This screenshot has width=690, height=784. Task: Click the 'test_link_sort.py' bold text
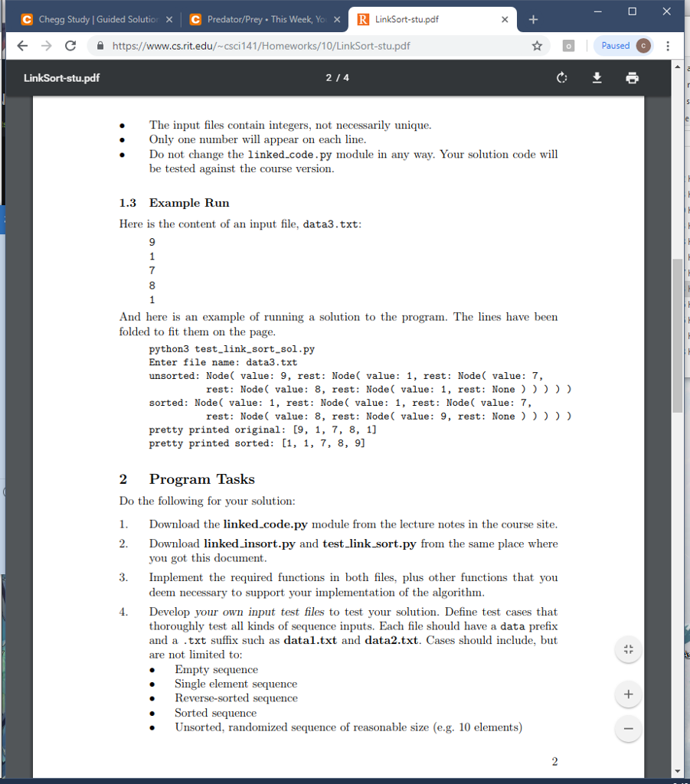(369, 544)
